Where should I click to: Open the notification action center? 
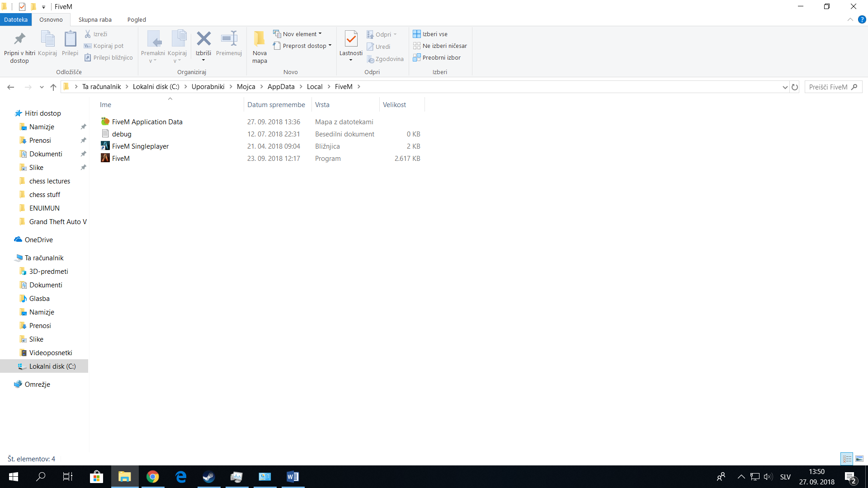[x=850, y=477]
